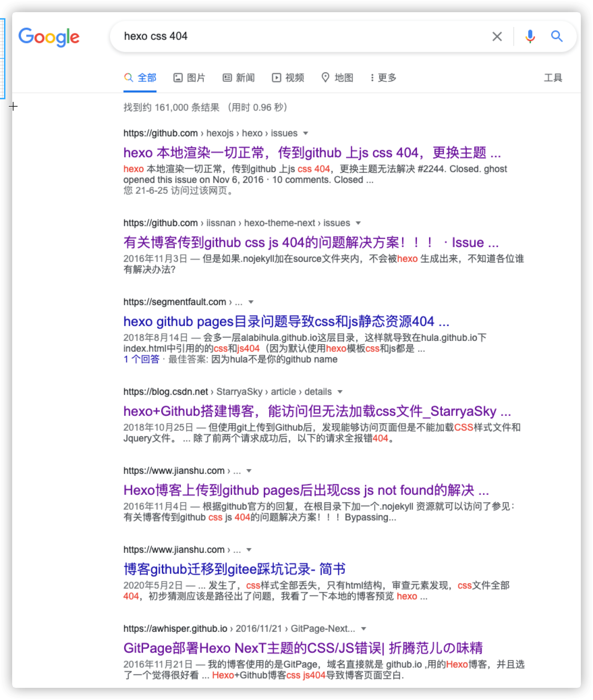Open the 地图 tab
This screenshot has height=700, width=593.
[337, 78]
